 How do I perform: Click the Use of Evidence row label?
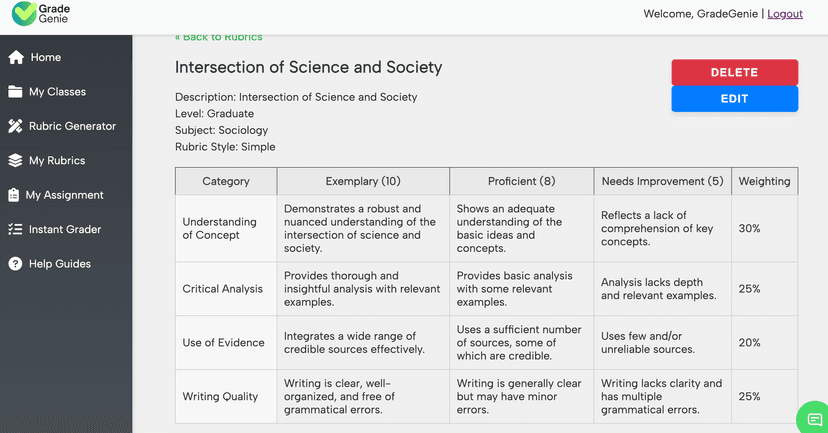tap(223, 343)
